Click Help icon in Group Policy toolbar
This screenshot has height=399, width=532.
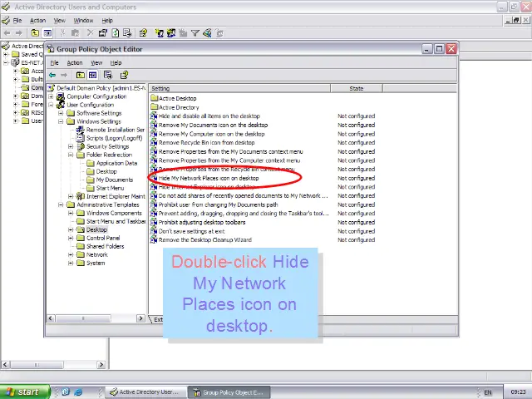[x=124, y=75]
